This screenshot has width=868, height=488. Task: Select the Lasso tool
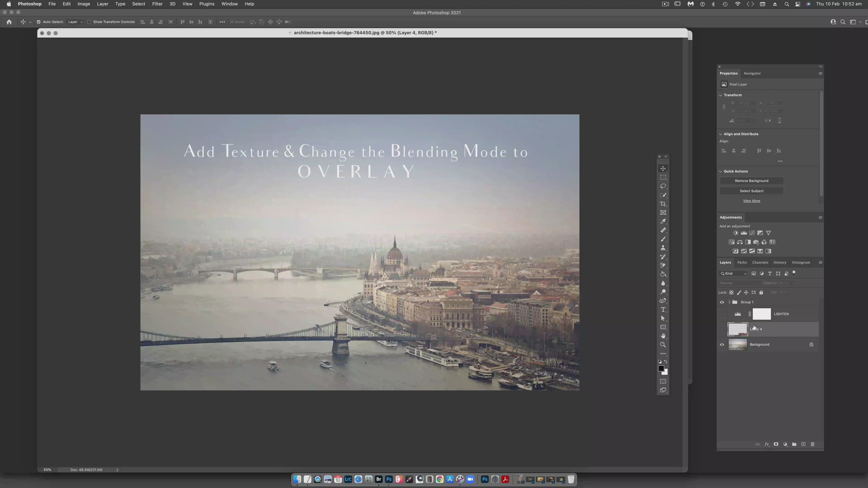click(663, 186)
